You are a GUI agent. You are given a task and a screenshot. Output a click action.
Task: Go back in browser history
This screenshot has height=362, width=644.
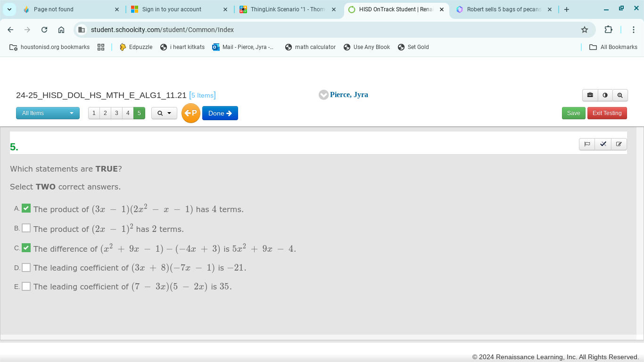[x=10, y=30]
